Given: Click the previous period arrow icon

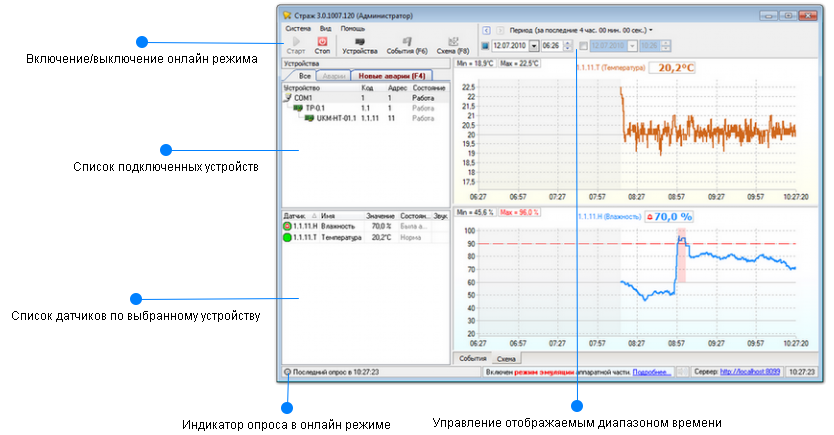Looking at the screenshot, I should tap(486, 30).
